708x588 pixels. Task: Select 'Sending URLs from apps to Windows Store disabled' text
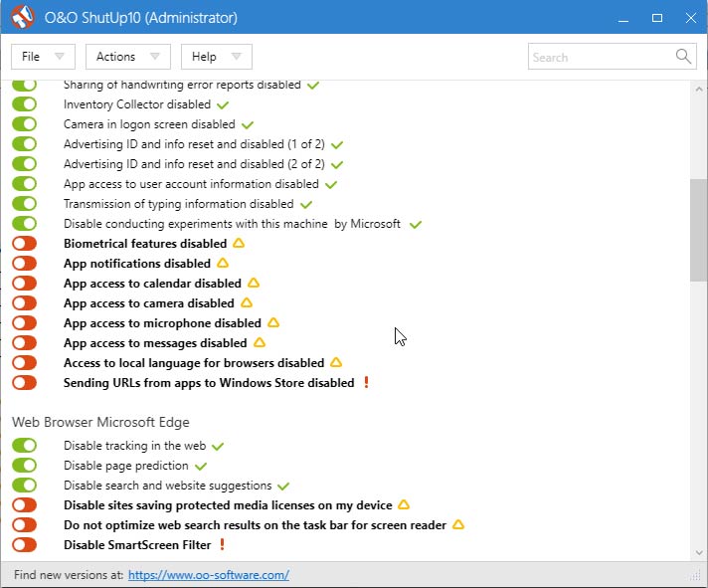(x=209, y=383)
